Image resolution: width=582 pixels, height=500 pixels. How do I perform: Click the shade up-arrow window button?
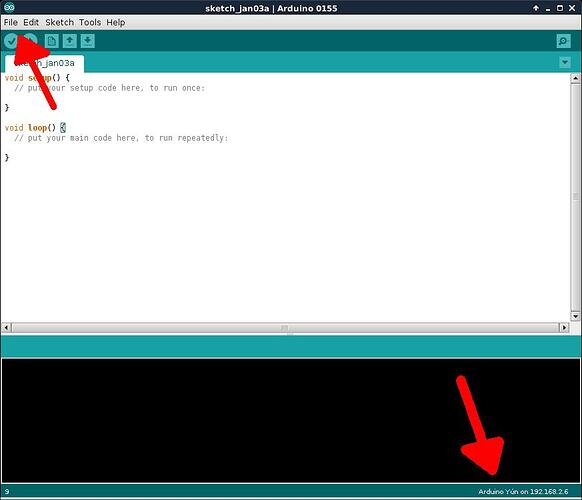click(536, 8)
